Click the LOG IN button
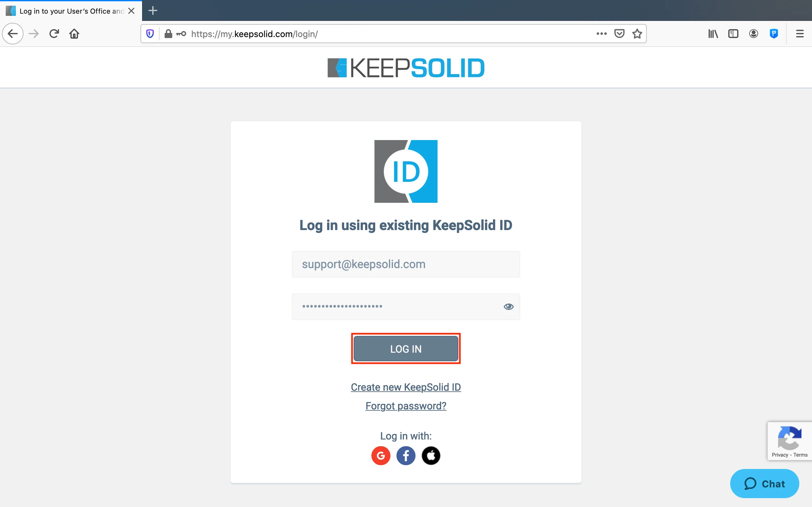Image resolution: width=812 pixels, height=507 pixels. tap(406, 349)
